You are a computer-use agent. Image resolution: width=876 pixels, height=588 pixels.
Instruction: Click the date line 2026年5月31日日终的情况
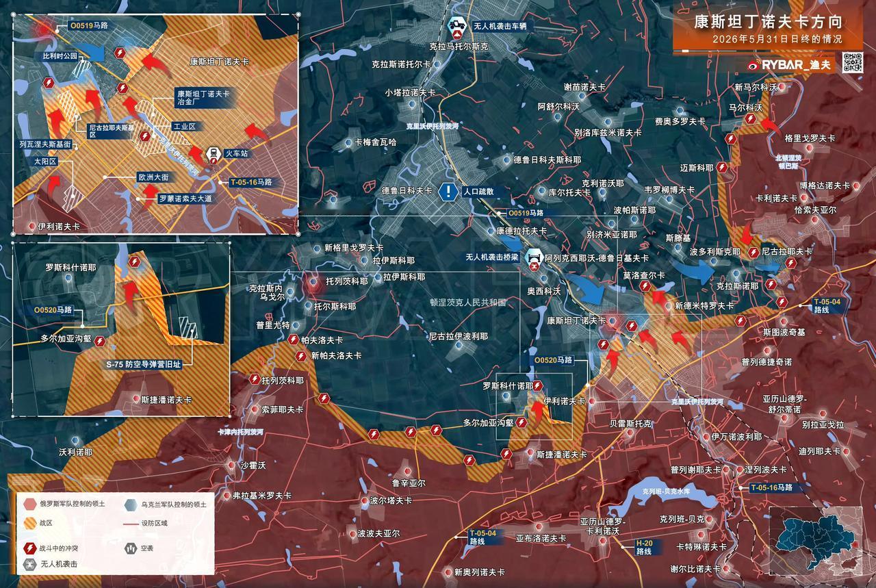click(x=777, y=40)
